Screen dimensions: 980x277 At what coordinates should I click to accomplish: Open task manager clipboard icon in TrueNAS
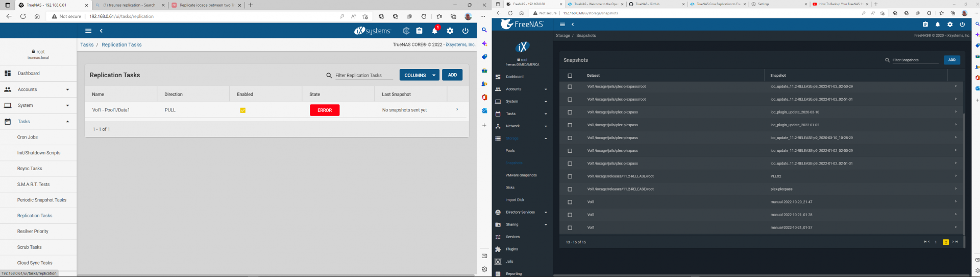[419, 31]
